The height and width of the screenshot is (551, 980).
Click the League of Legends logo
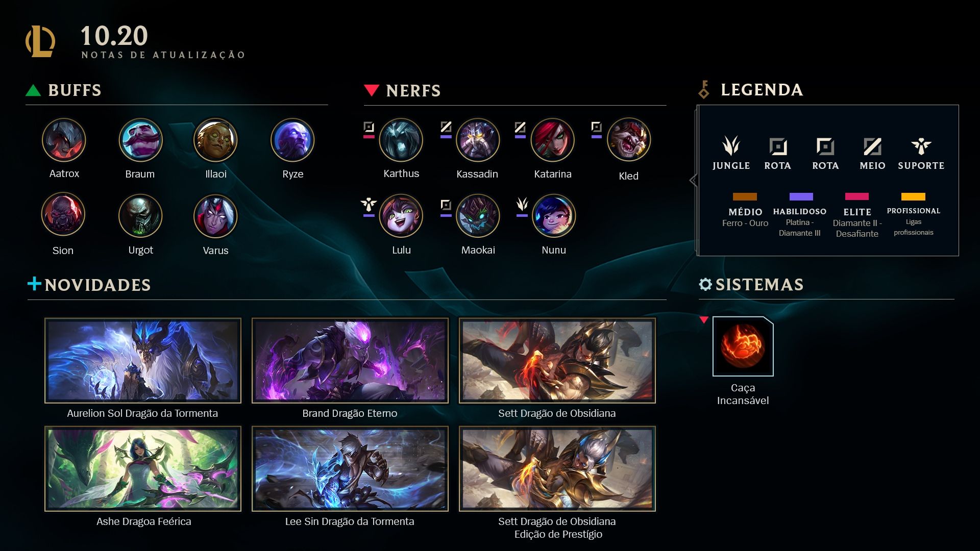[40, 41]
